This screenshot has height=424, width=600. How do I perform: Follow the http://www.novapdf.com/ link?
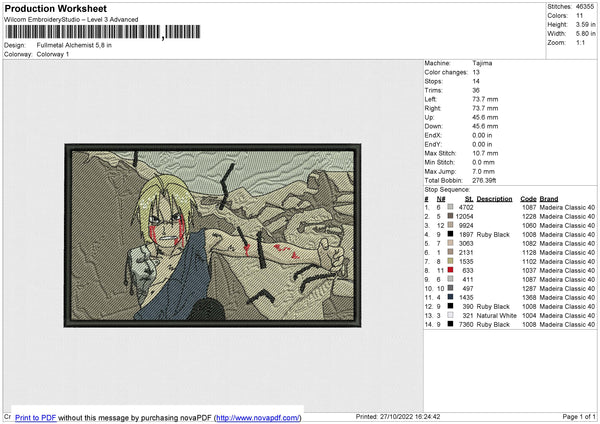coord(258,417)
